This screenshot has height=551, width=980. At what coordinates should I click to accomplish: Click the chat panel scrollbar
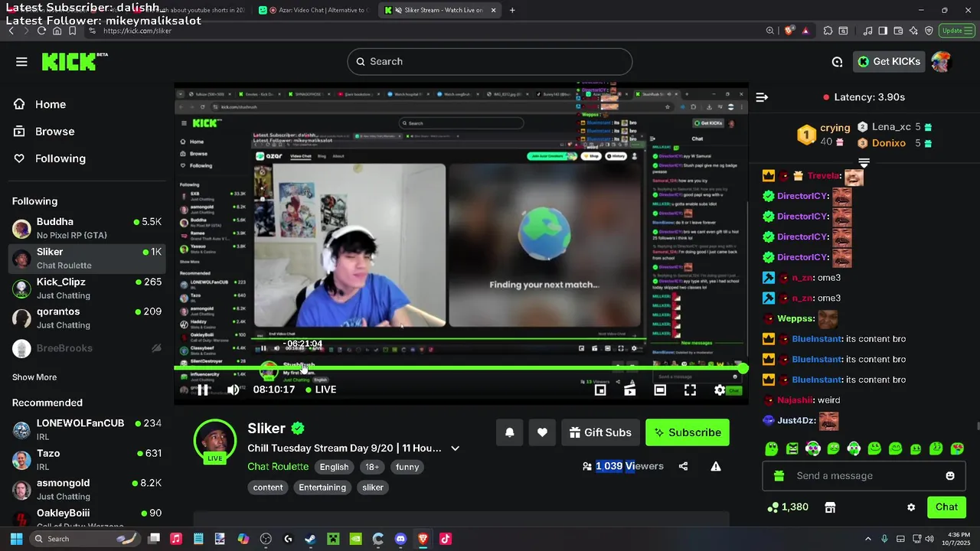pos(977,426)
